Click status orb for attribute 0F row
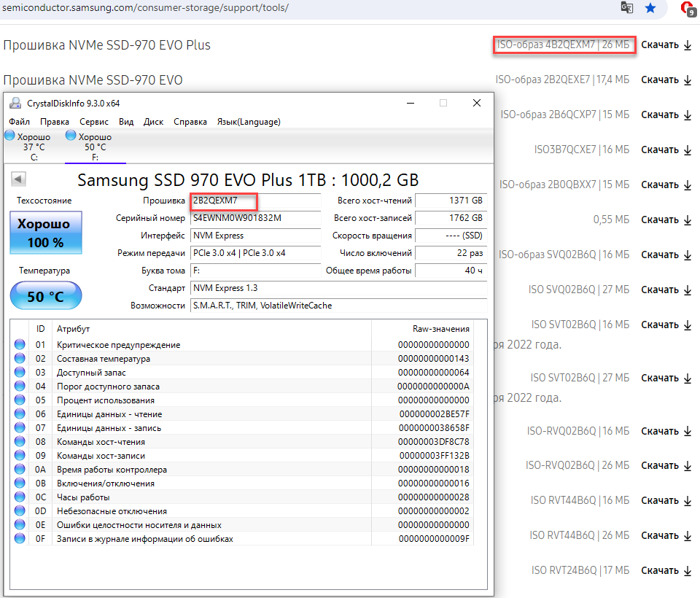The height and width of the screenshot is (598, 700). click(x=20, y=538)
